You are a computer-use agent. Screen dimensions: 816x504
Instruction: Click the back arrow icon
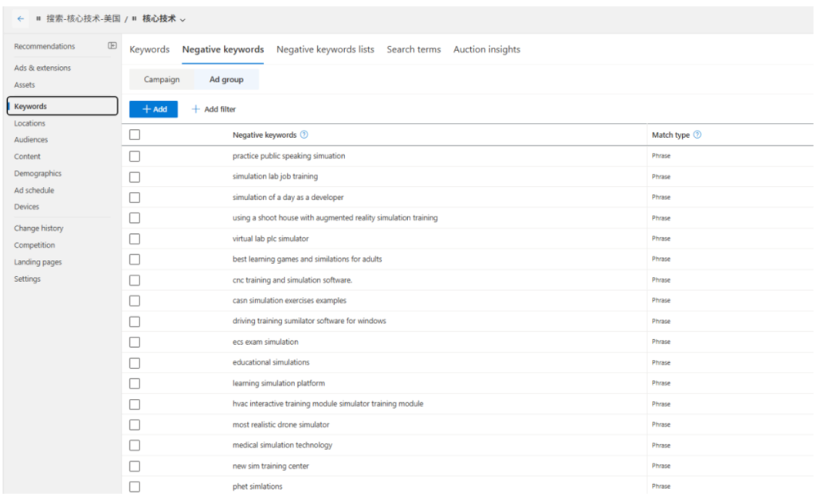pyautogui.click(x=21, y=19)
